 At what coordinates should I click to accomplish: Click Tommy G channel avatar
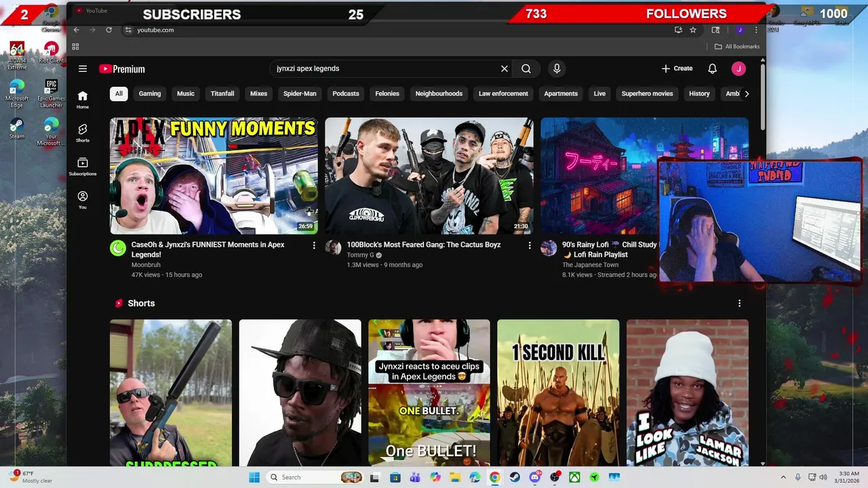click(x=333, y=248)
